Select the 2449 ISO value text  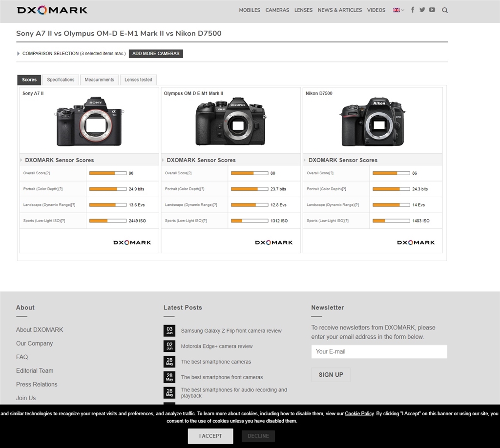point(137,221)
